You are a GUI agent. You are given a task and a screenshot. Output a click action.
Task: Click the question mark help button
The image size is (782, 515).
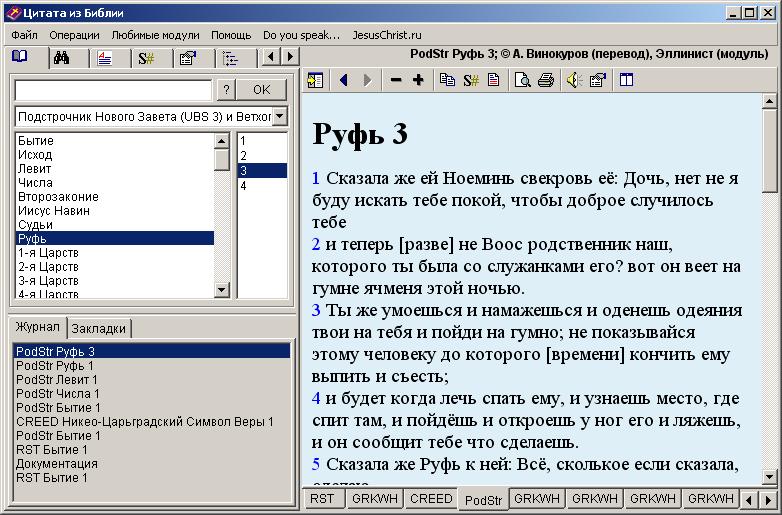point(227,90)
